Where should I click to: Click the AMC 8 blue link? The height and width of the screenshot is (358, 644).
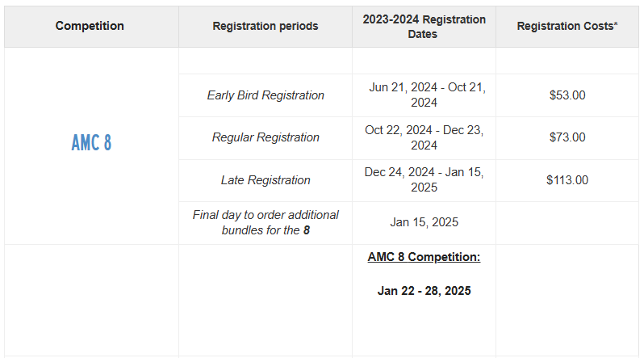click(x=91, y=143)
